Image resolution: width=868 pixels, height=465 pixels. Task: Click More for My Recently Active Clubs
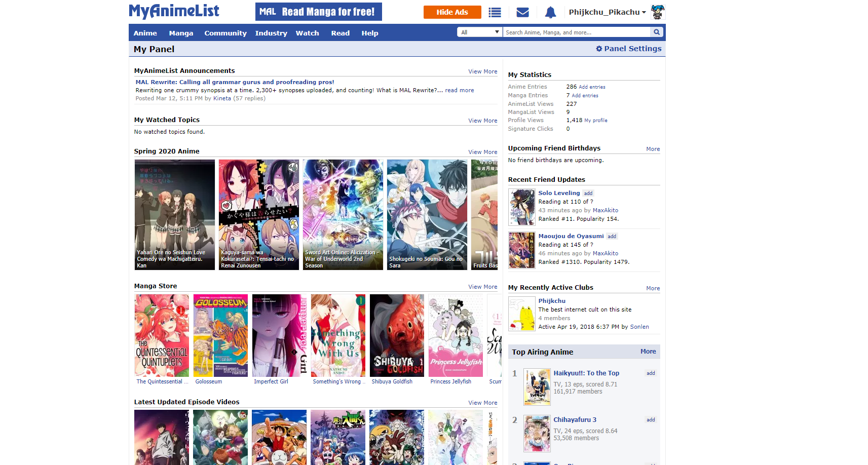pyautogui.click(x=653, y=288)
